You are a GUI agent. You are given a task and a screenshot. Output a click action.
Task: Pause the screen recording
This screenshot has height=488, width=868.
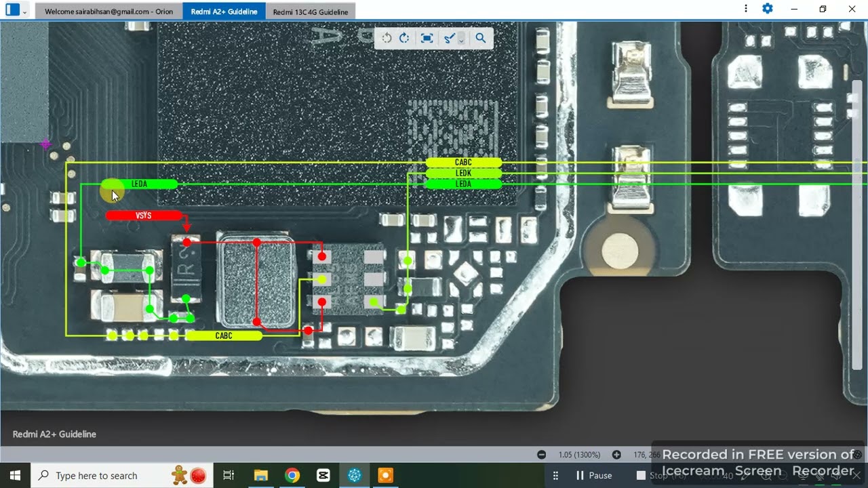pos(593,475)
